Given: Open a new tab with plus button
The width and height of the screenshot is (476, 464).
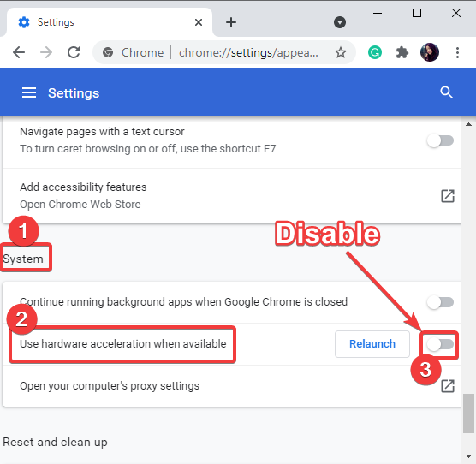Looking at the screenshot, I should click(231, 22).
